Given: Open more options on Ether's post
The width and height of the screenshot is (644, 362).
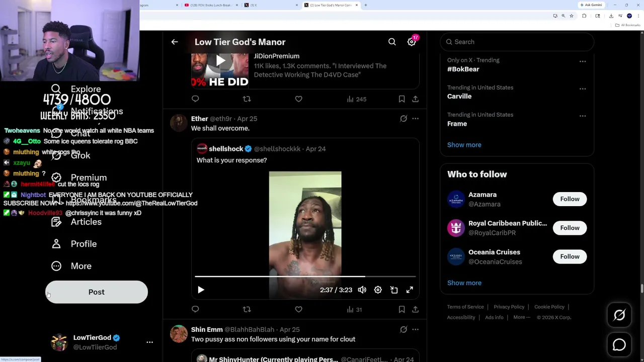Looking at the screenshot, I should (x=415, y=119).
